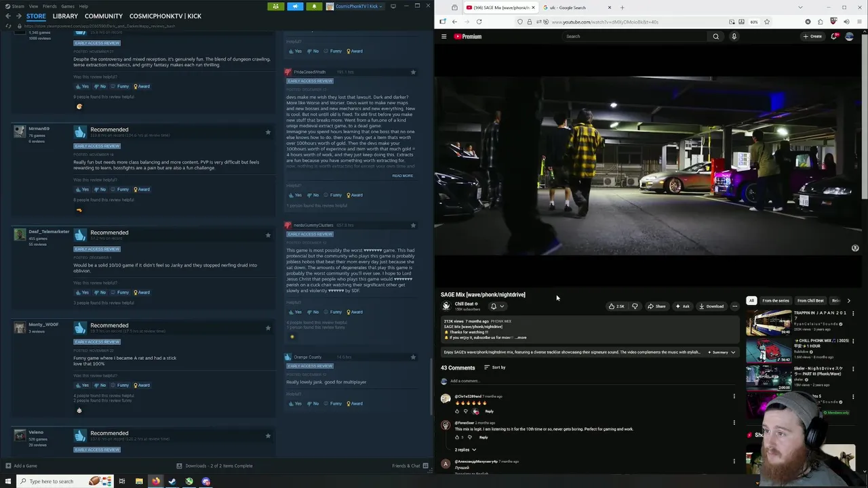Open Firefox icon in Windows taskbar
This screenshot has width=868, height=488.
(x=155, y=481)
